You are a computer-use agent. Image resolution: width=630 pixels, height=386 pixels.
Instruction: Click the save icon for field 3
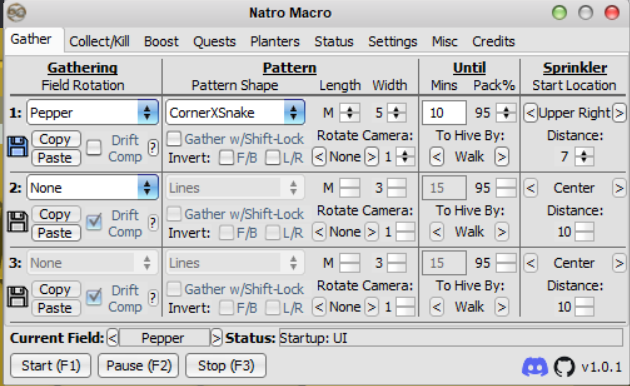[x=18, y=297]
